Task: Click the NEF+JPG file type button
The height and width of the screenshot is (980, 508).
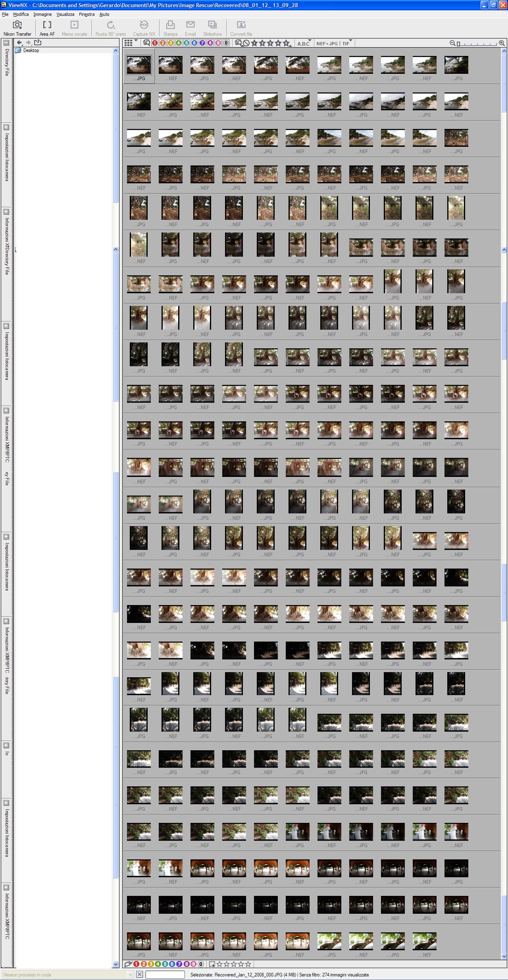Action: [327, 43]
